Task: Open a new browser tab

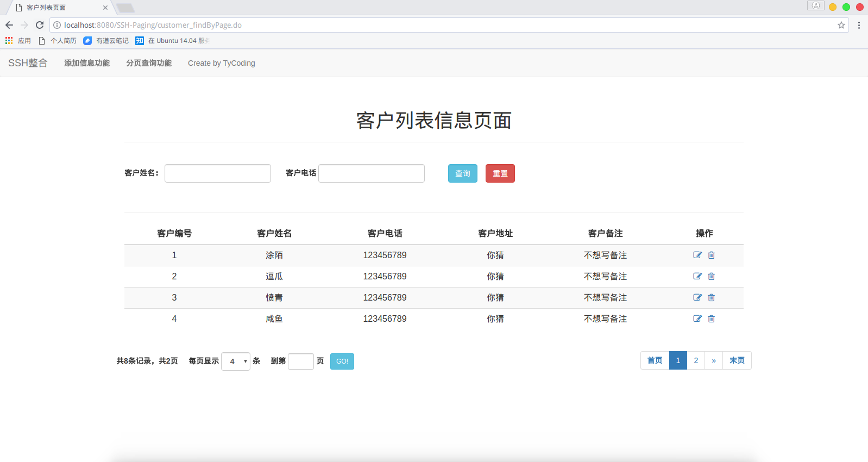Action: (125, 8)
